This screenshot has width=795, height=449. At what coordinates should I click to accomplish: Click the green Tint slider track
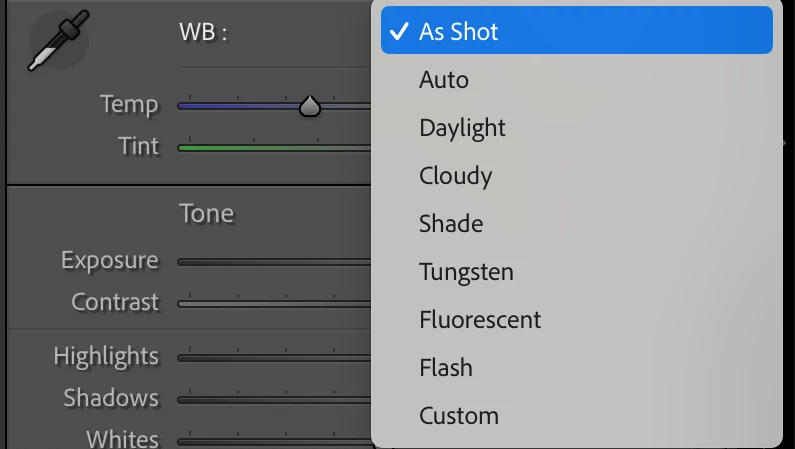coord(273,148)
